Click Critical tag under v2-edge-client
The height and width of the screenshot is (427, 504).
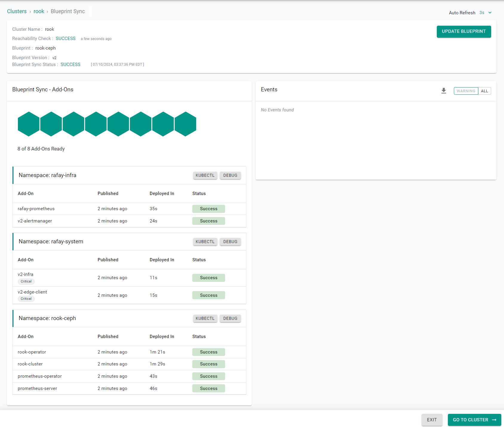(26, 299)
